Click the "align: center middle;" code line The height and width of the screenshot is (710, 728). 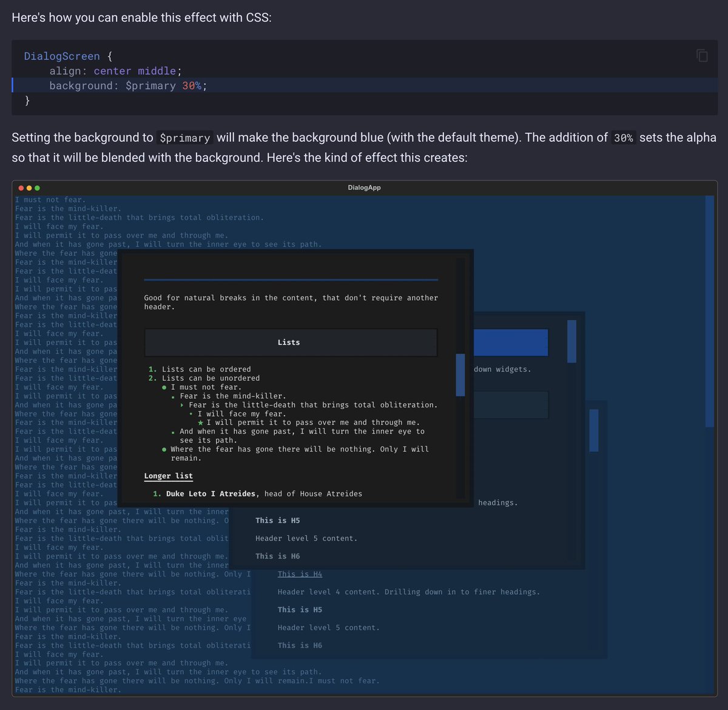click(x=115, y=71)
